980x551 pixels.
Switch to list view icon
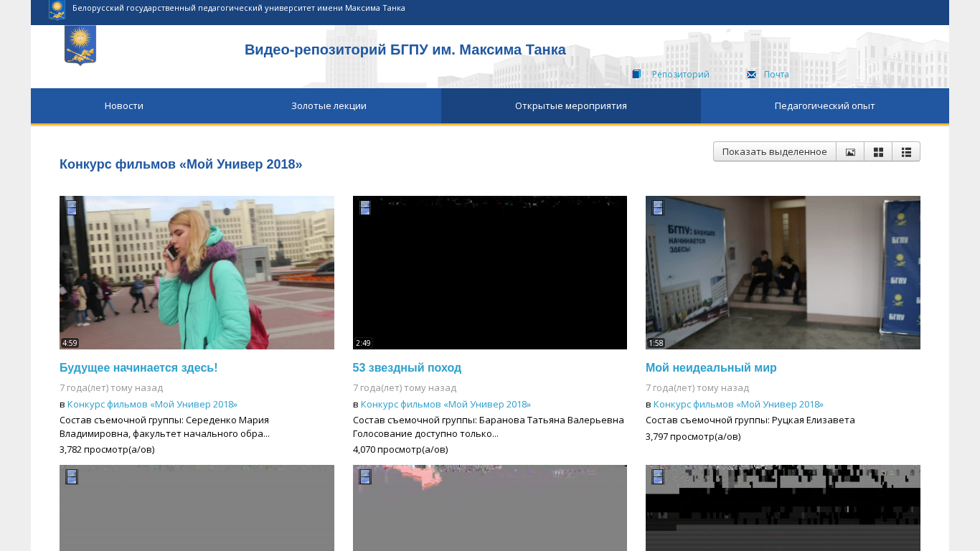click(906, 152)
